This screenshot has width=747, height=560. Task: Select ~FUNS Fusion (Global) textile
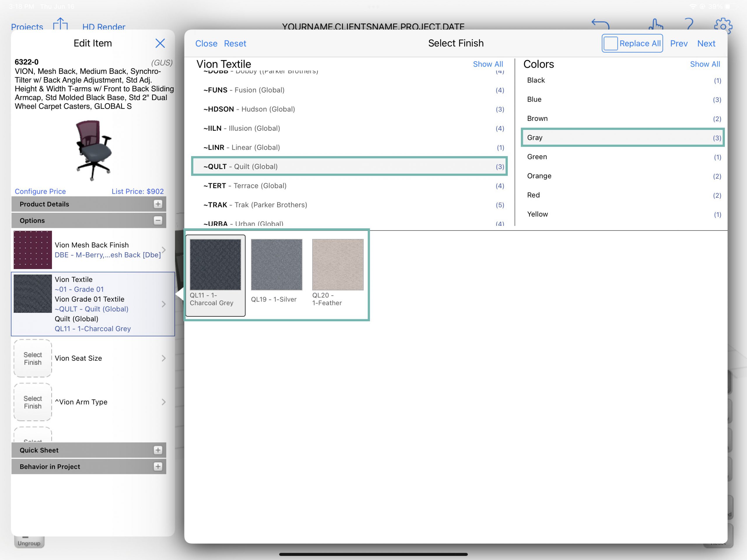tap(349, 90)
